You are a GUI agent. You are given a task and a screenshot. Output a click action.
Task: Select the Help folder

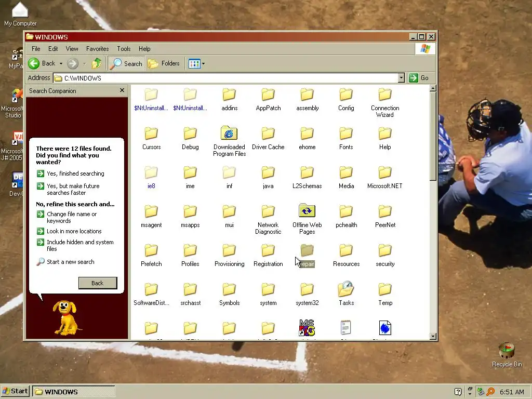click(385, 138)
